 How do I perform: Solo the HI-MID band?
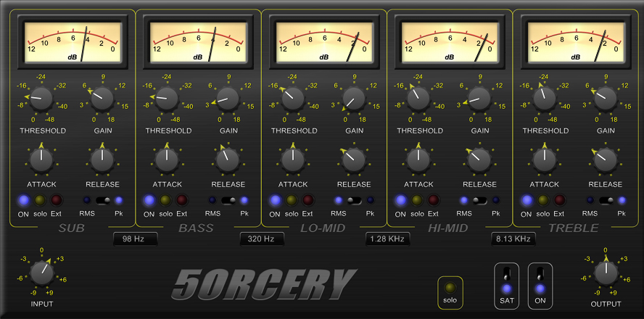point(417,200)
